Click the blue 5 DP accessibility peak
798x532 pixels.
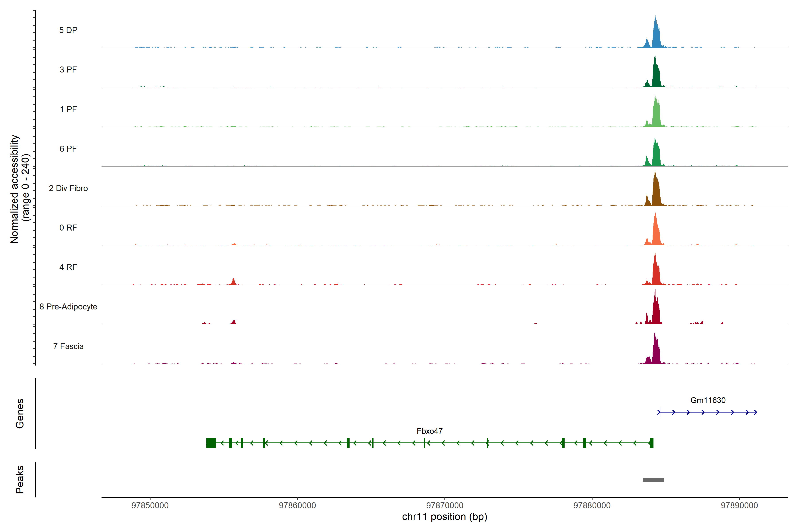coord(656,37)
